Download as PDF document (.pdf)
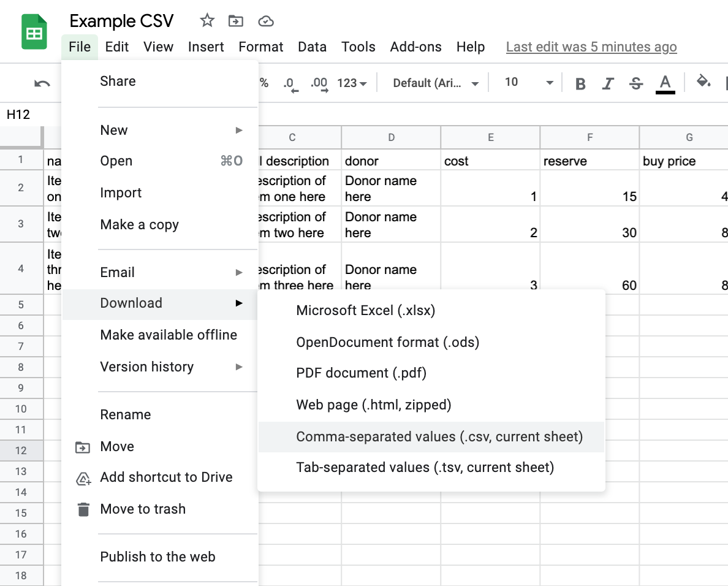Viewport: 728px width, 586px height. (x=431, y=373)
